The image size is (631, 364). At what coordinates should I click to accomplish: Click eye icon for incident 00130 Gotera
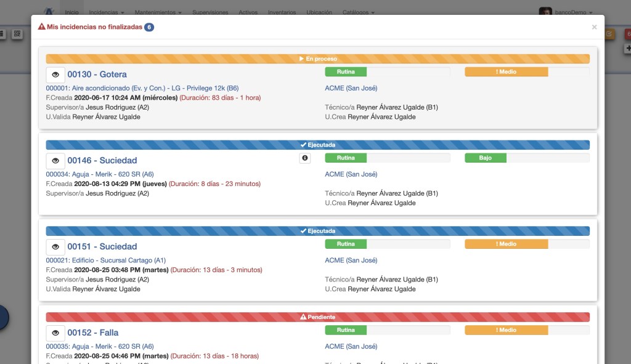[x=55, y=75]
